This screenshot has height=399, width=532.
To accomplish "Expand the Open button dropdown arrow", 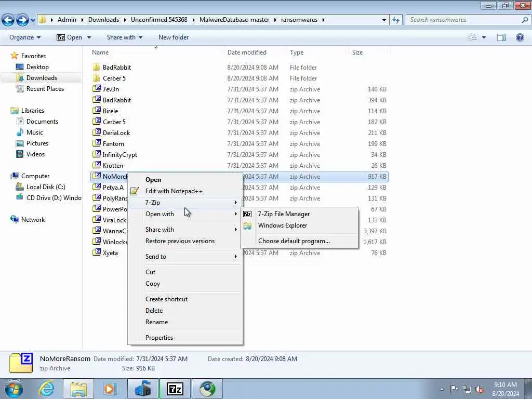I will (x=89, y=37).
